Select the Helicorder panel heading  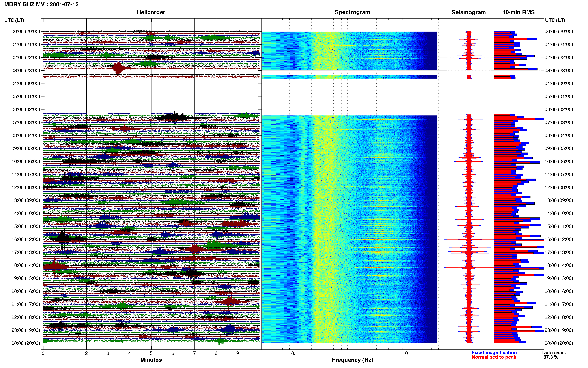point(151,12)
